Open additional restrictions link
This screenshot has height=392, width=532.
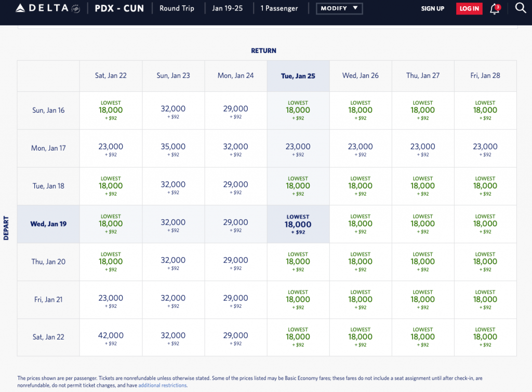pos(163,385)
